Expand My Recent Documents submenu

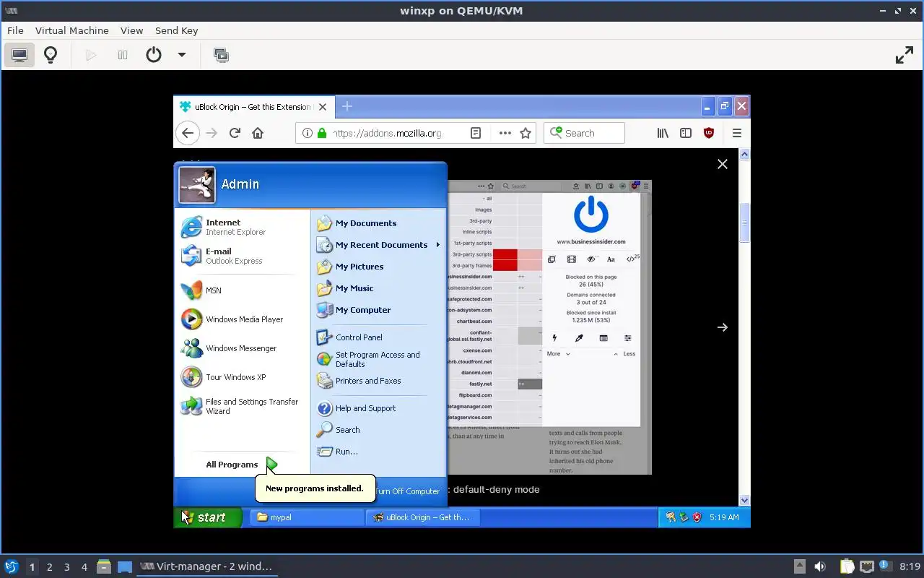pyautogui.click(x=379, y=245)
